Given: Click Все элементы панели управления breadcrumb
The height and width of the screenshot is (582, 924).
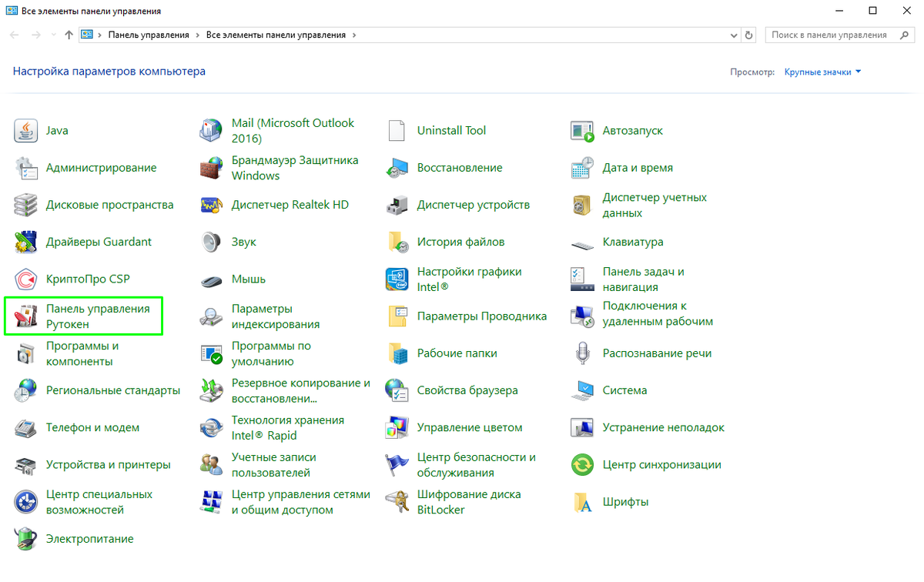Looking at the screenshot, I should coord(276,35).
